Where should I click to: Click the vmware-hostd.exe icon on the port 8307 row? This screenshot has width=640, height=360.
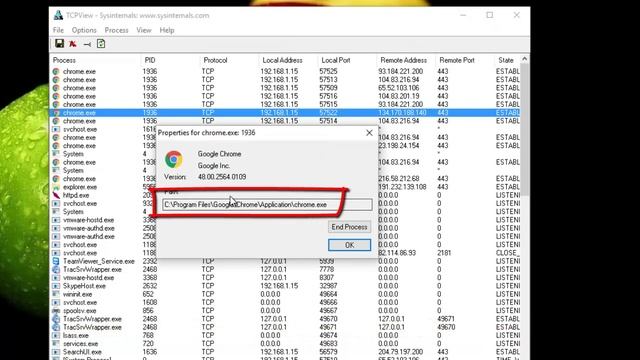point(56,278)
